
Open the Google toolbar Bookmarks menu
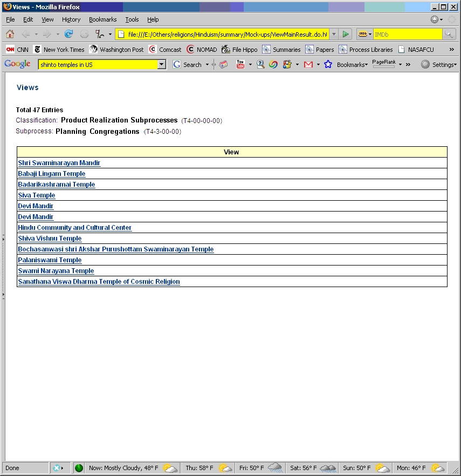(x=352, y=65)
